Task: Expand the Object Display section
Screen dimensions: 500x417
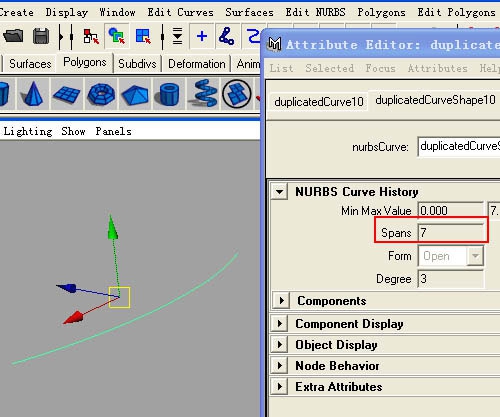Action: pyautogui.click(x=279, y=345)
